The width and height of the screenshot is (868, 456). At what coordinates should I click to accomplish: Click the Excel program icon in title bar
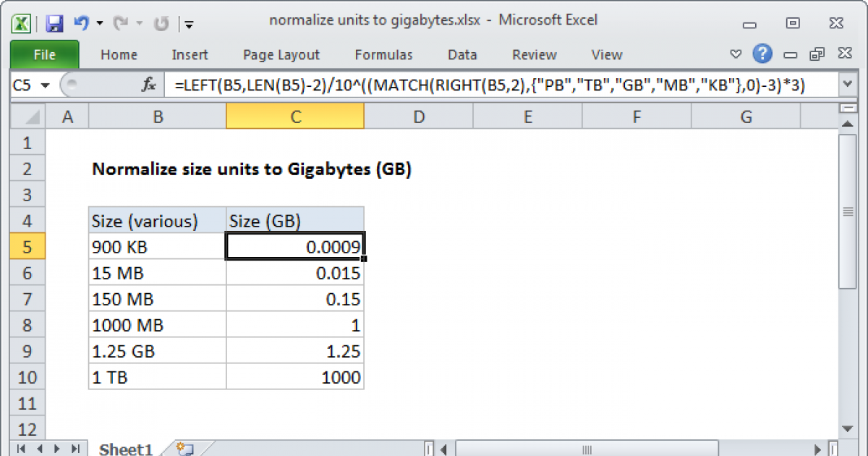21,23
